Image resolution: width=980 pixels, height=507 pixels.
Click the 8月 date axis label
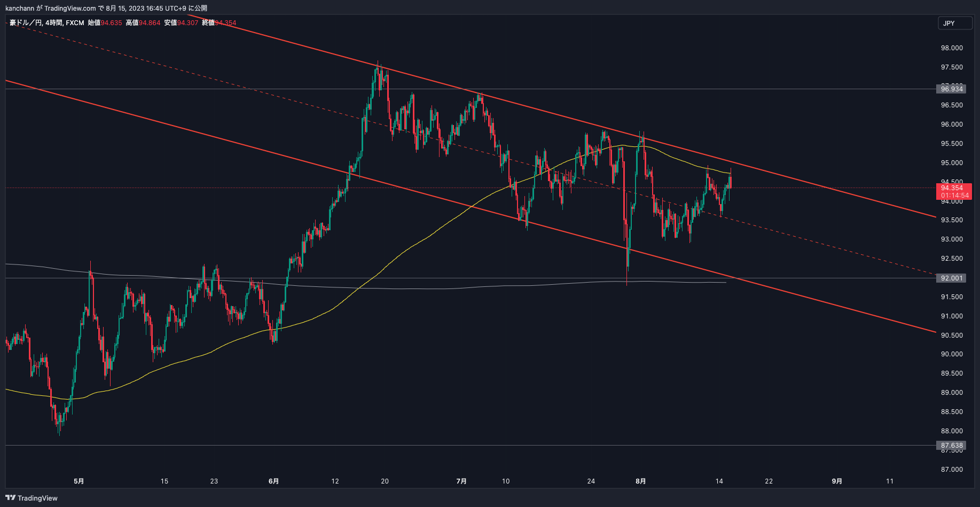pyautogui.click(x=640, y=481)
